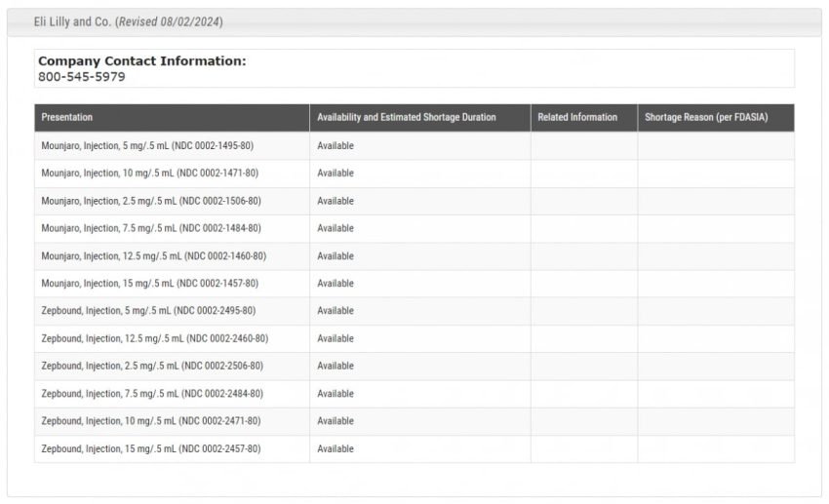Click Available status for Mounjaro 5 mg
This screenshot has width=829, height=504.
tap(336, 146)
